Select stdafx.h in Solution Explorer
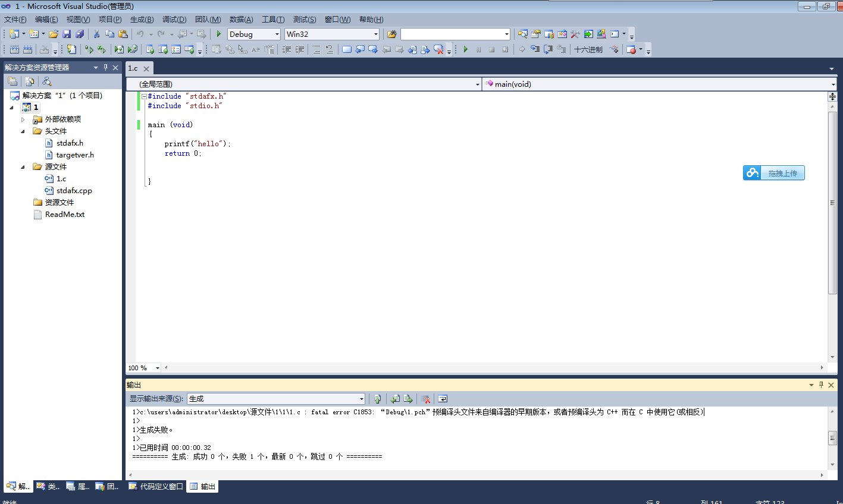843x504 pixels. pos(70,143)
